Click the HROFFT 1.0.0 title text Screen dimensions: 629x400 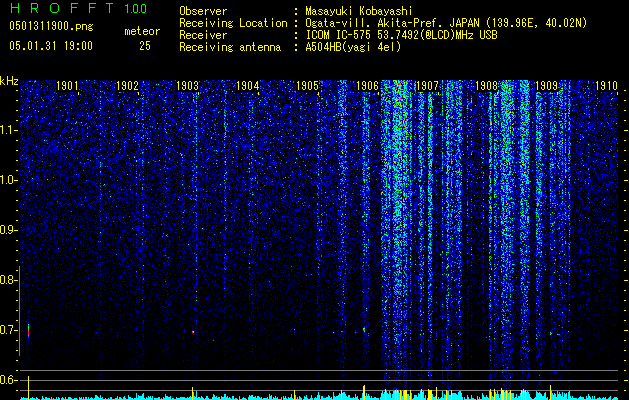click(78, 8)
